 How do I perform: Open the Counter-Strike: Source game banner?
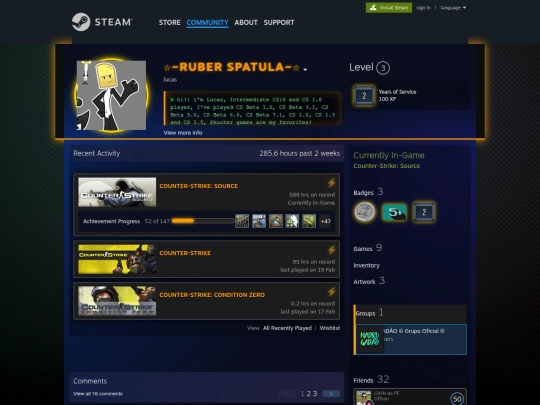click(x=117, y=192)
